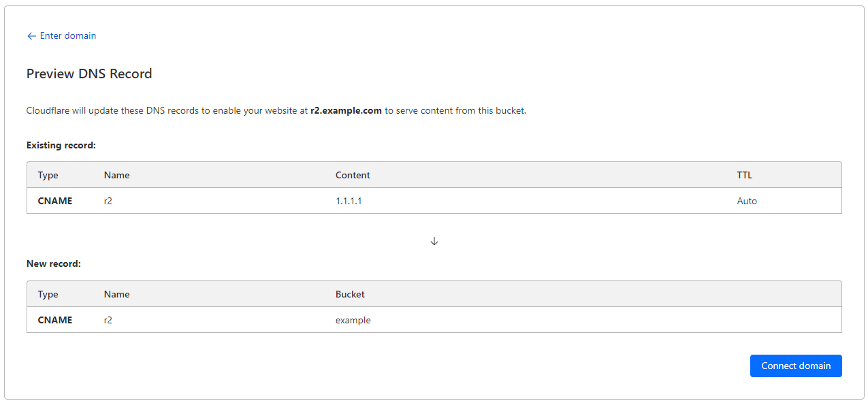Click the Name column header of existing record
This screenshot has height=403, width=868.
coord(116,175)
